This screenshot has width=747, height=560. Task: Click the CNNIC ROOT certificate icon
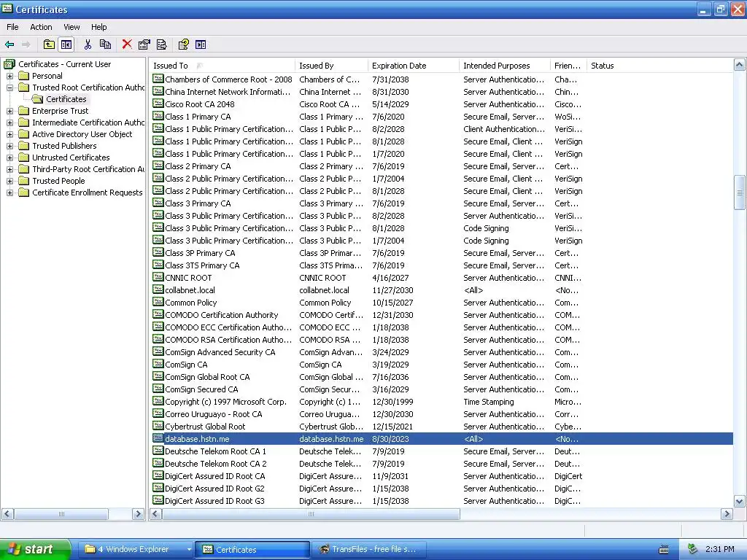[158, 276]
